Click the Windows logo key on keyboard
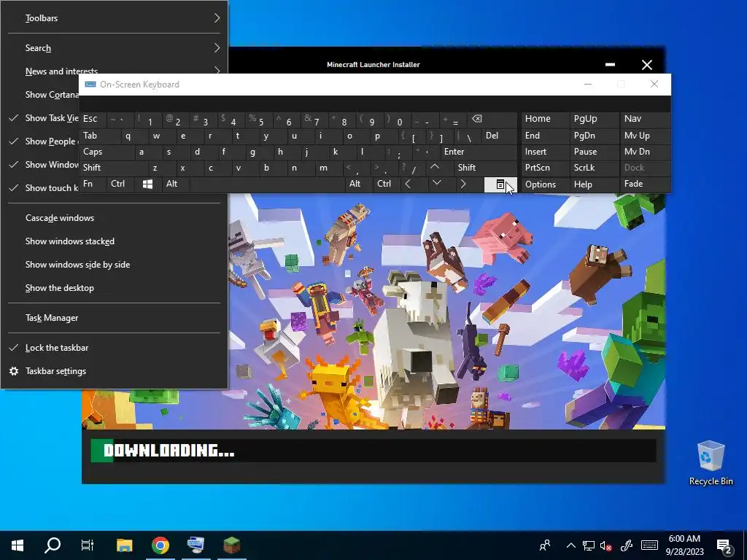This screenshot has width=747, height=560. click(x=147, y=184)
